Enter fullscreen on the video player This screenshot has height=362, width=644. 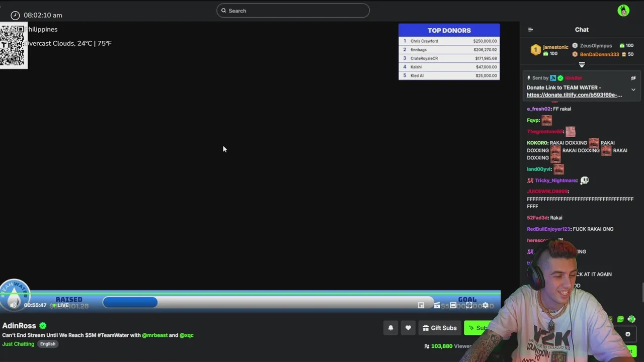(469, 305)
